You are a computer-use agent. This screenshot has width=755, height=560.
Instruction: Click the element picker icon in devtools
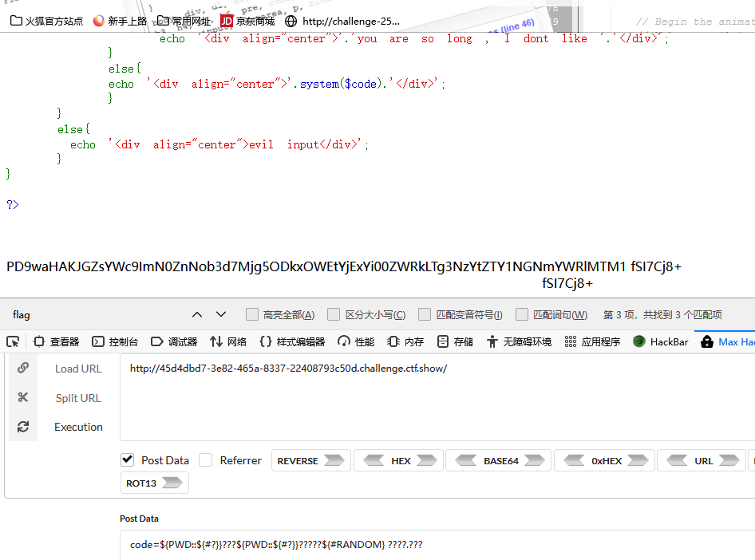tap(13, 341)
